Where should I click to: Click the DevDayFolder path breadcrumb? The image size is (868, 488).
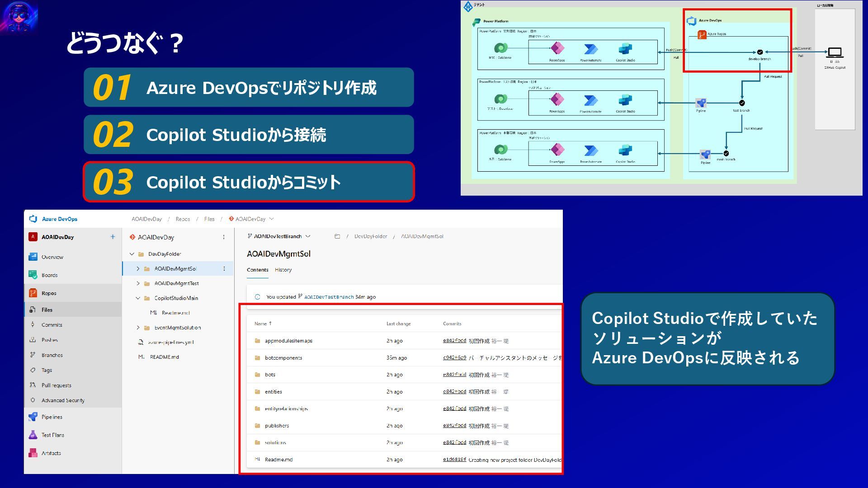tap(371, 236)
